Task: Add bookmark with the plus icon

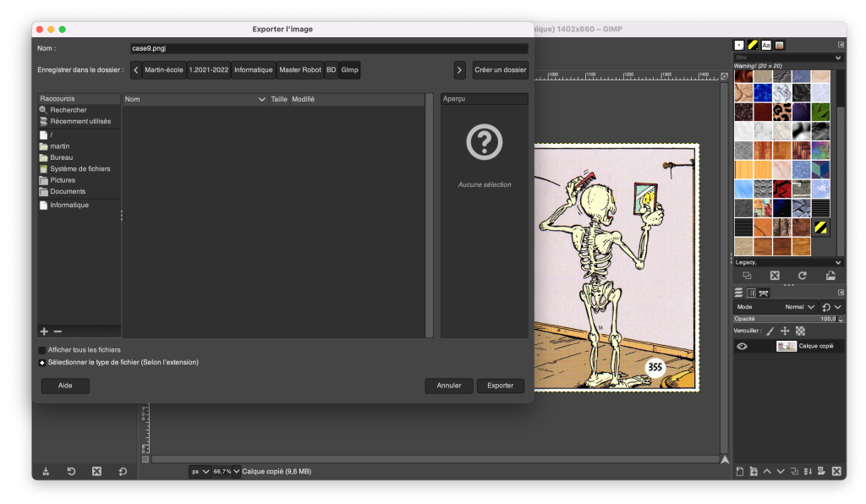Action: (x=44, y=331)
